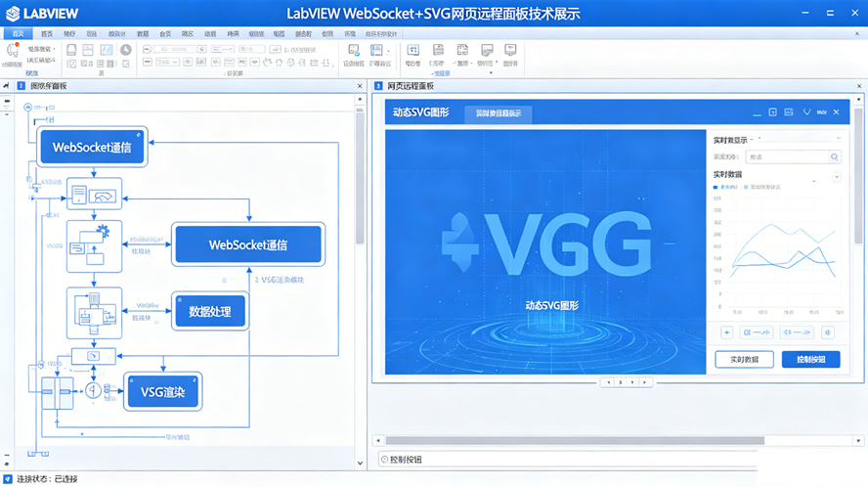Toggle the dark blue legend series above the chart
Screen dimensions: 868x487
pos(725,187)
